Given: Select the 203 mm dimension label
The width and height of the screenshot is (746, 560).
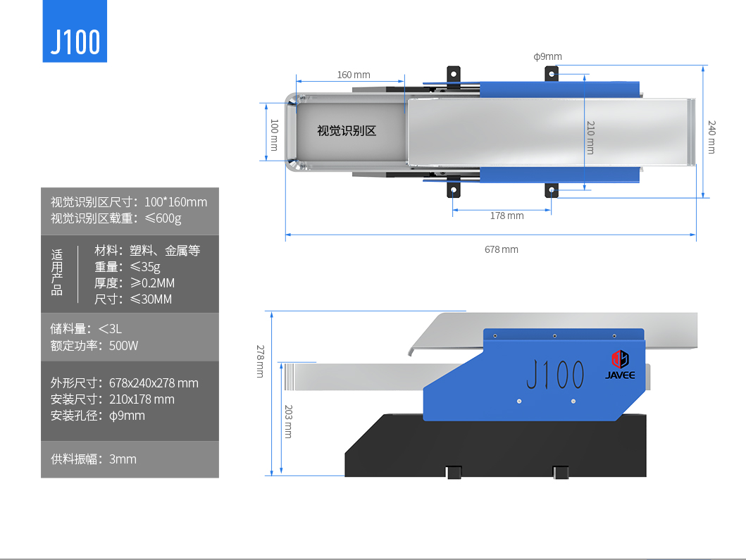Looking at the screenshot, I should [287, 421].
